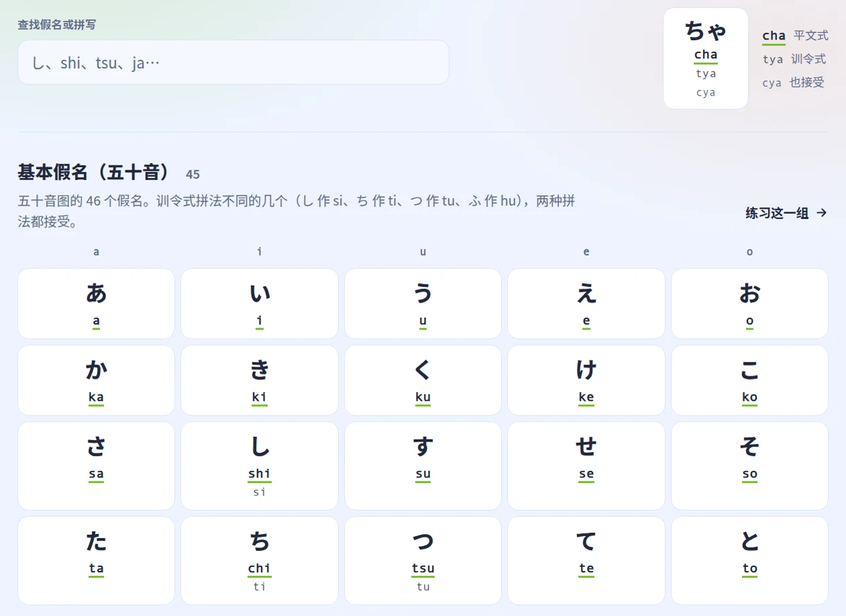Viewport: 846px width, 616px height.
Task: Open the せ (se) card
Action: tap(586, 466)
